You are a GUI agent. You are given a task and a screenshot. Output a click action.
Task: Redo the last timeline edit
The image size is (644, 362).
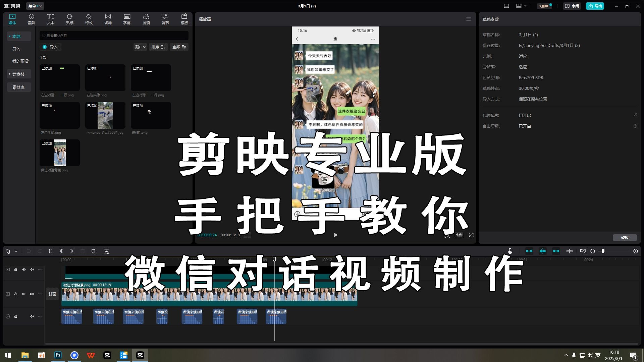click(40, 251)
